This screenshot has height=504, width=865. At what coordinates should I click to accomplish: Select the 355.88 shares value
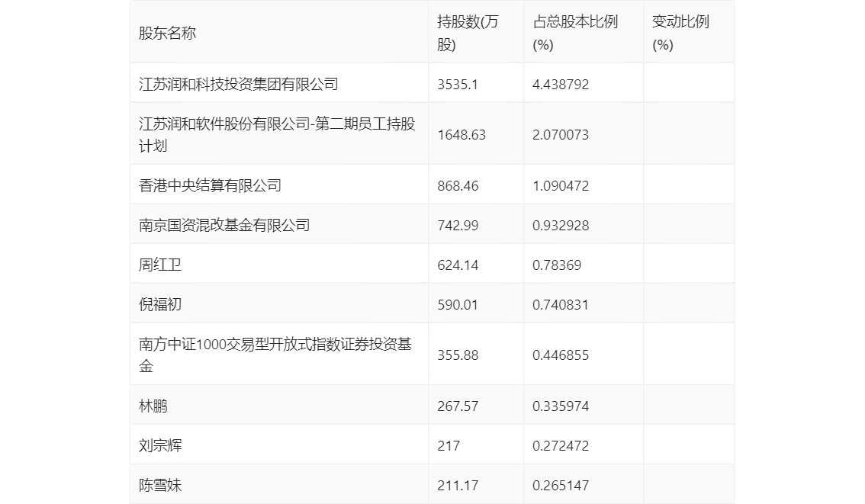(458, 355)
